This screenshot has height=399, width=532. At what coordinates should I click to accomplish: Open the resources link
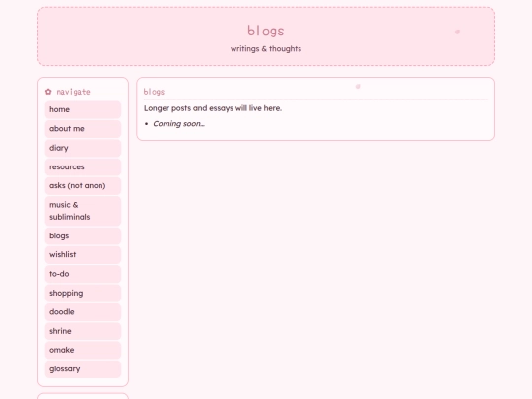[83, 166]
